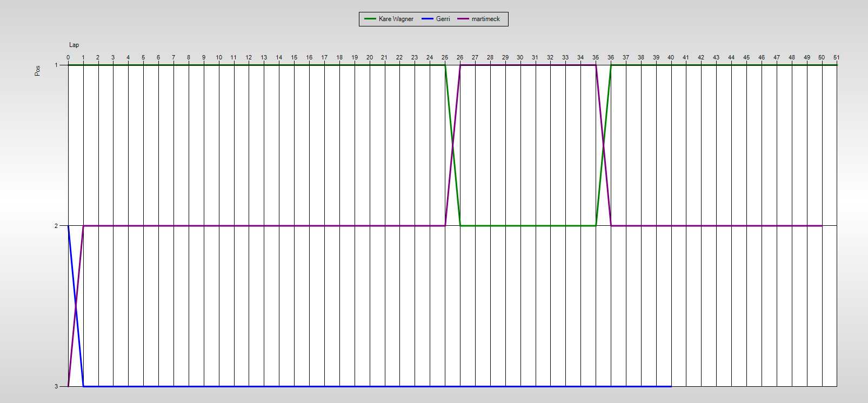Select the Gerri legend label
This screenshot has height=403, width=868.
pos(443,19)
